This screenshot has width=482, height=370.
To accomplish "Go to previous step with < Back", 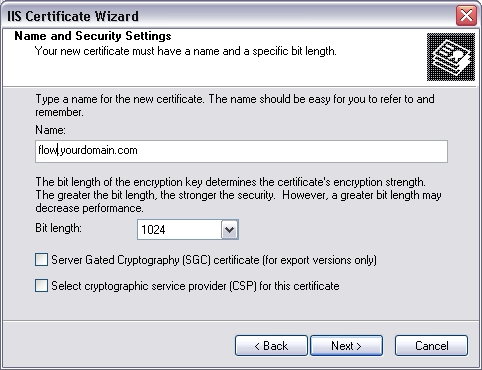I will (271, 346).
